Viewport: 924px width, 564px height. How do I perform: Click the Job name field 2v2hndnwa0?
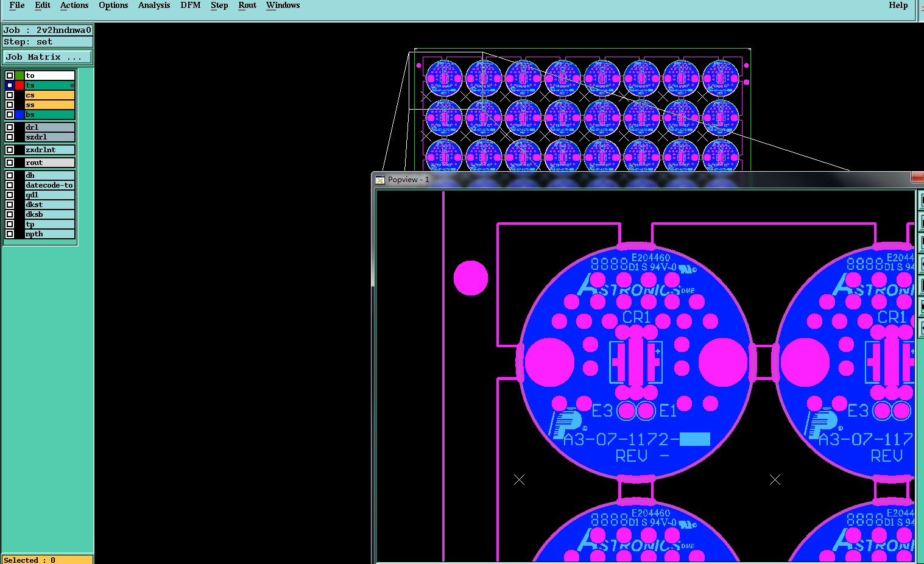point(48,30)
